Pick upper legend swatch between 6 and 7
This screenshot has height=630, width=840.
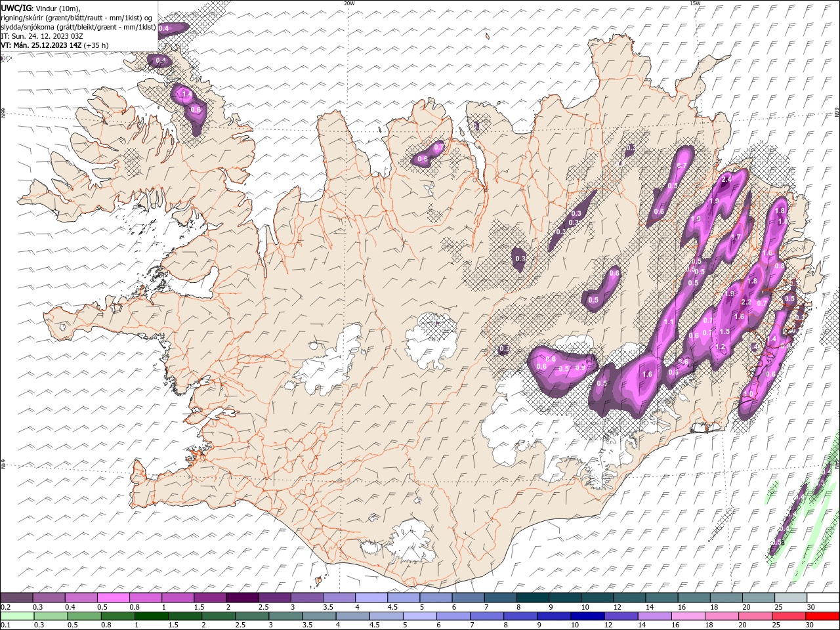tap(467, 598)
